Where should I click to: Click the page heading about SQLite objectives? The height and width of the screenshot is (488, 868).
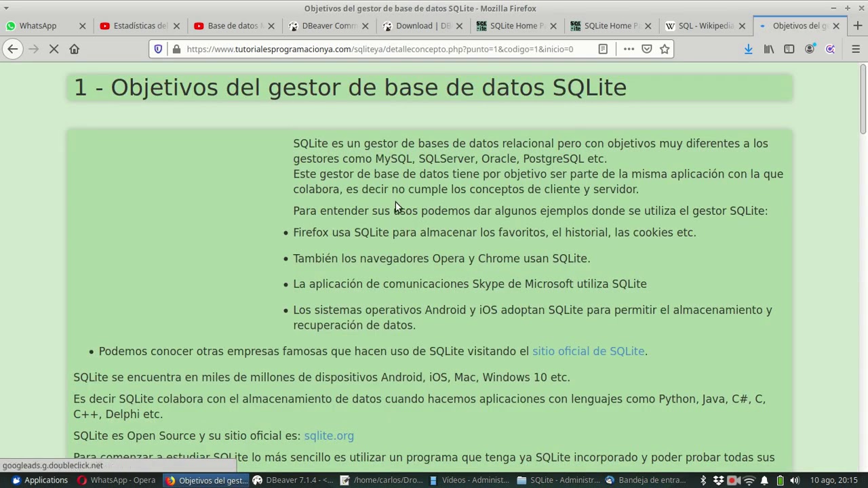(x=350, y=87)
